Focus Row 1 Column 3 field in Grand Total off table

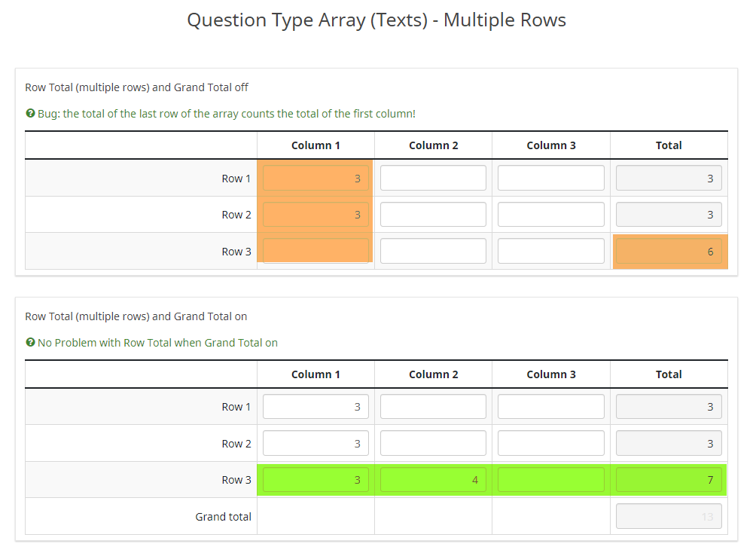[550, 179]
